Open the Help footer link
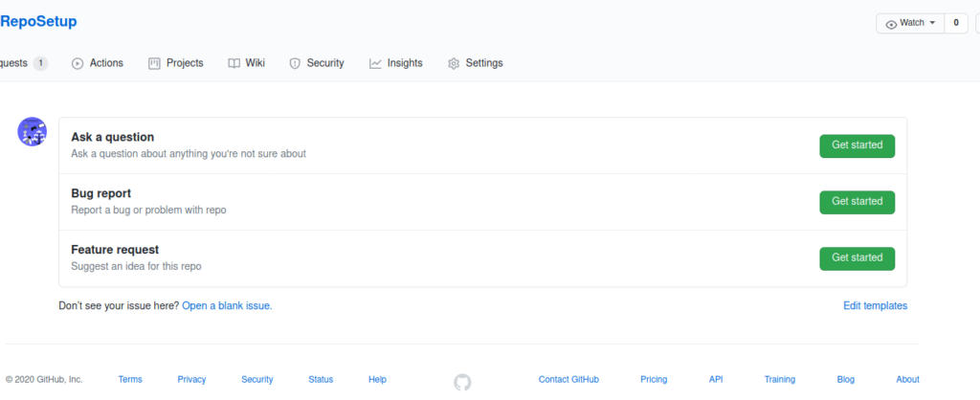 [x=377, y=379]
